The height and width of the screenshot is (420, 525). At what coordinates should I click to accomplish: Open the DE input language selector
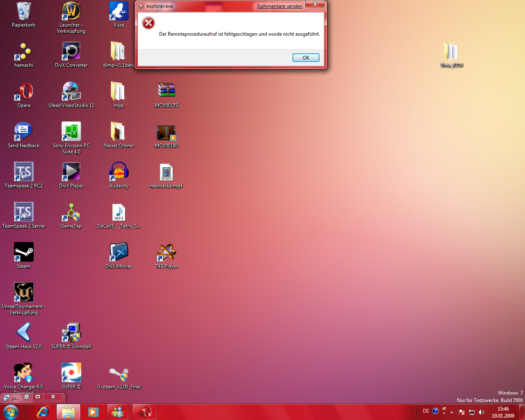coord(426,411)
